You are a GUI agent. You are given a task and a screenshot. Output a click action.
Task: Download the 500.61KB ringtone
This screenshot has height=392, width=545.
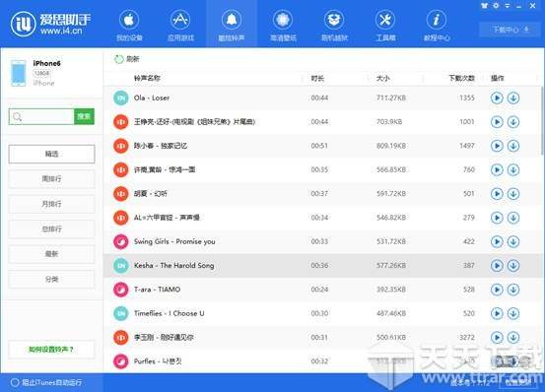coord(513,338)
